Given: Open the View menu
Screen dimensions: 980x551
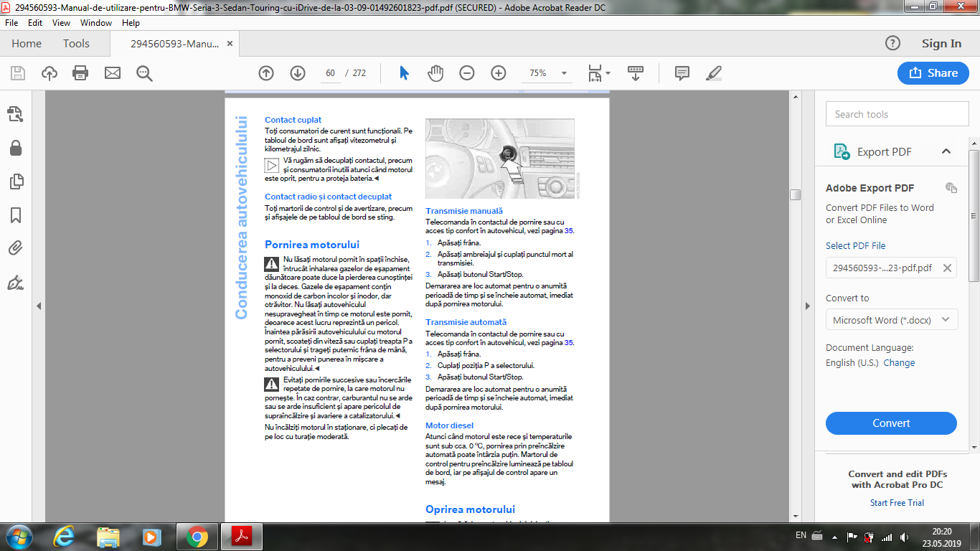Looking at the screenshot, I should [x=62, y=23].
